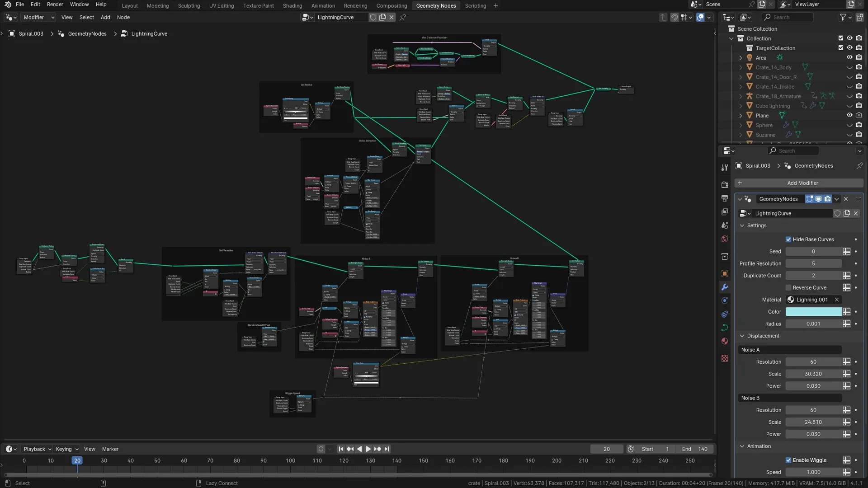Open the Material Properties tab

point(725,341)
